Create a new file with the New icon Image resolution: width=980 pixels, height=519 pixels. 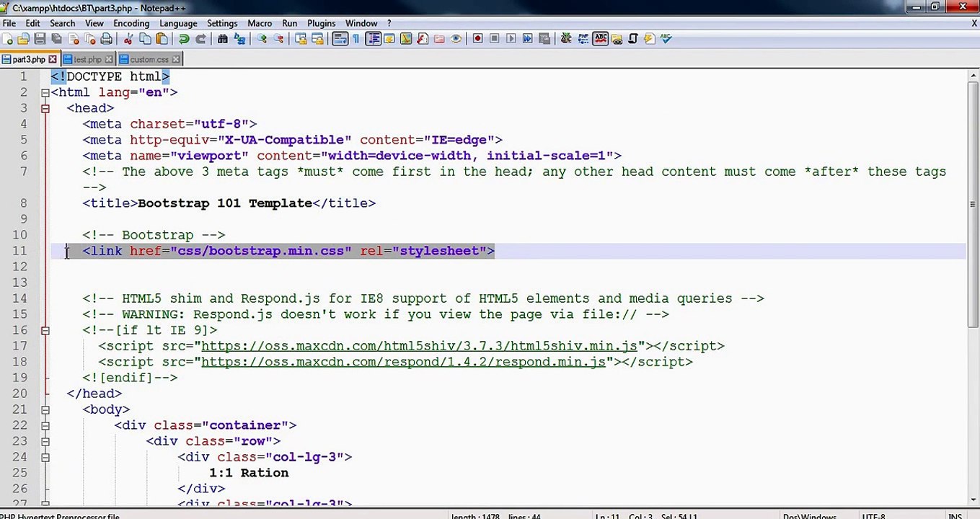(x=8, y=39)
